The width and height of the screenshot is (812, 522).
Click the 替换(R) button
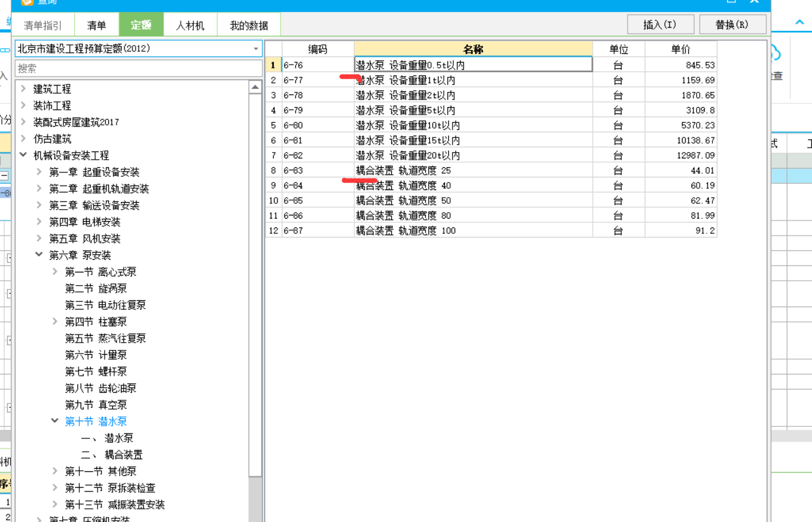click(733, 25)
